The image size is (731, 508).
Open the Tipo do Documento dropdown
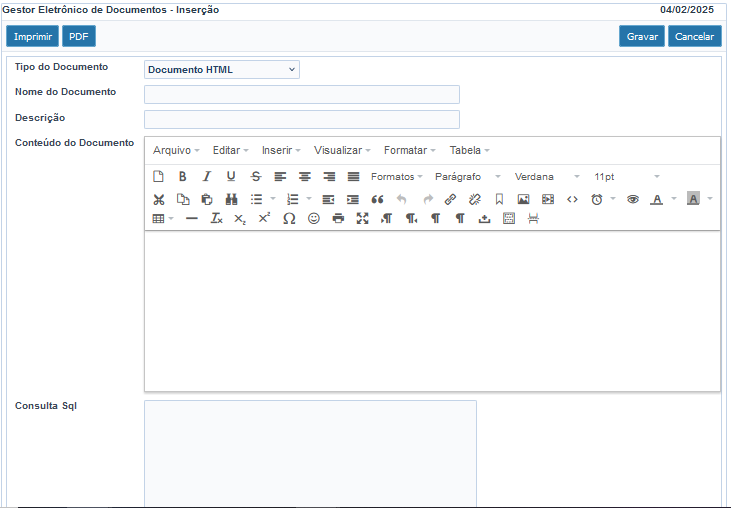click(222, 70)
